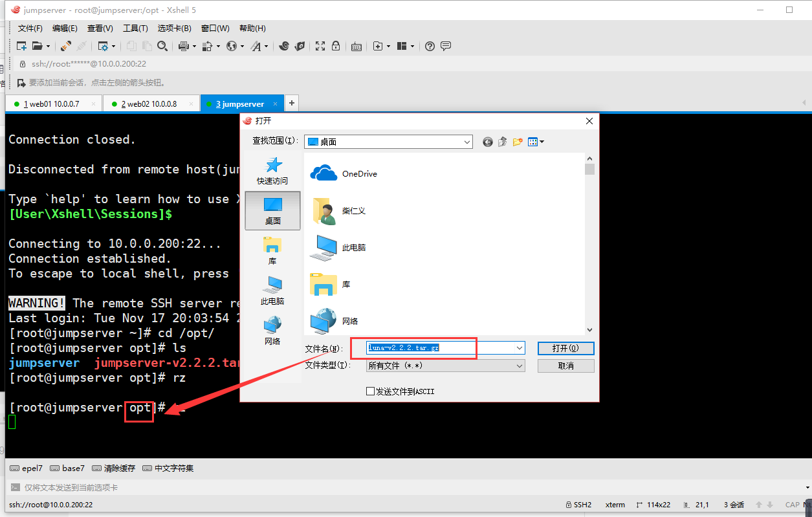Open the 窗口(W) menu
The height and width of the screenshot is (517, 812).
coord(215,28)
